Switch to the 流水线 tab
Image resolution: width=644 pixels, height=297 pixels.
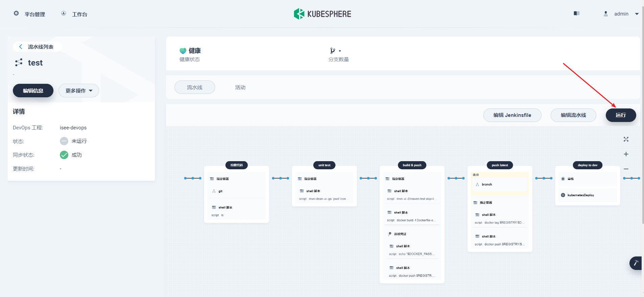coord(195,87)
